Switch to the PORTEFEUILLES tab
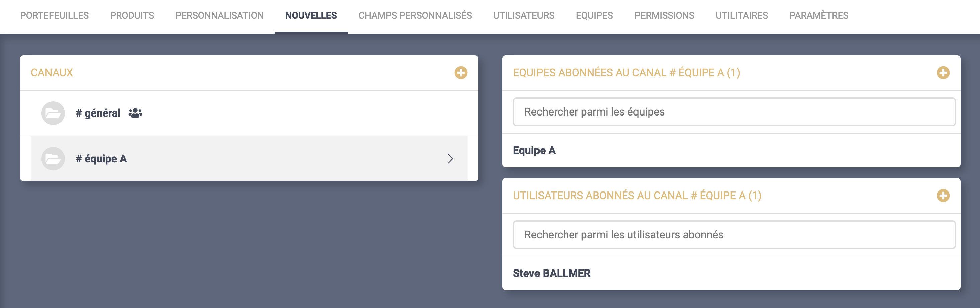 pyautogui.click(x=54, y=15)
